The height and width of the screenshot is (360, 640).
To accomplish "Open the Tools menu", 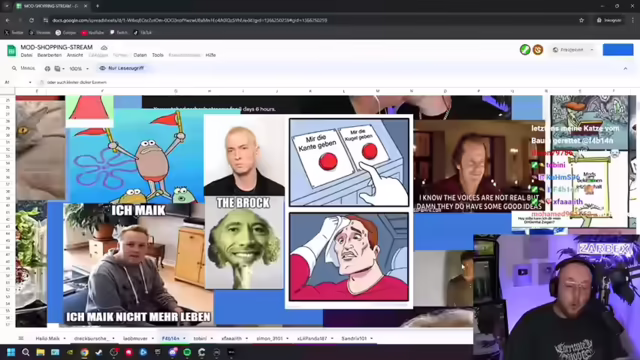I will coord(158,55).
